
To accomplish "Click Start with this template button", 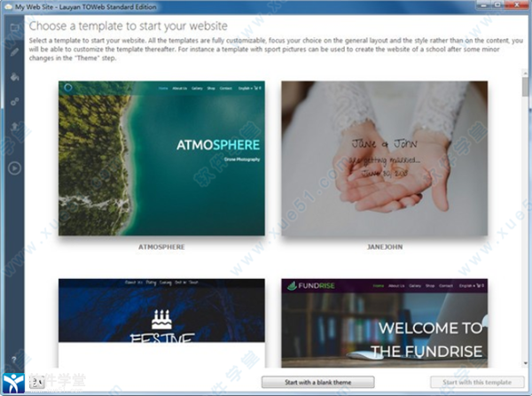I will click(x=471, y=382).
